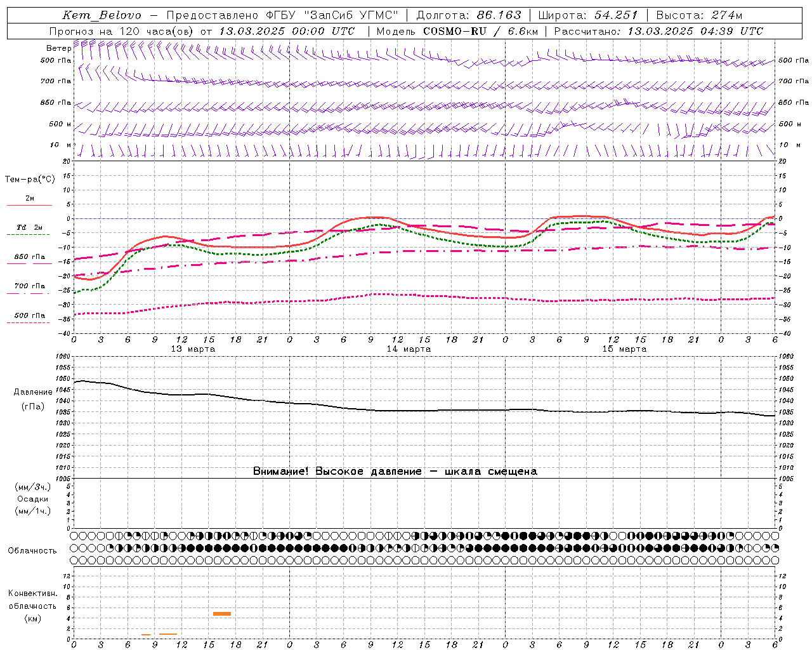This screenshot has width=812, height=650.
Task: Select the 14 марта date label
Action: pyautogui.click(x=409, y=348)
